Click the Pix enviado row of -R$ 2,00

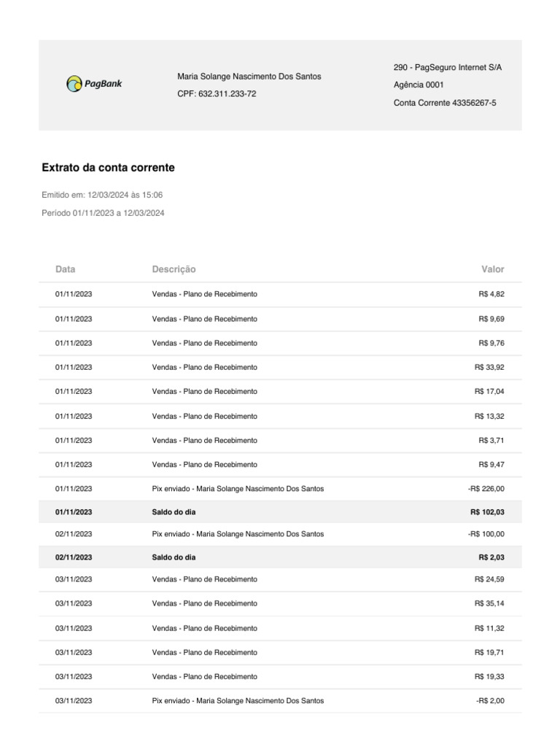[280, 701]
